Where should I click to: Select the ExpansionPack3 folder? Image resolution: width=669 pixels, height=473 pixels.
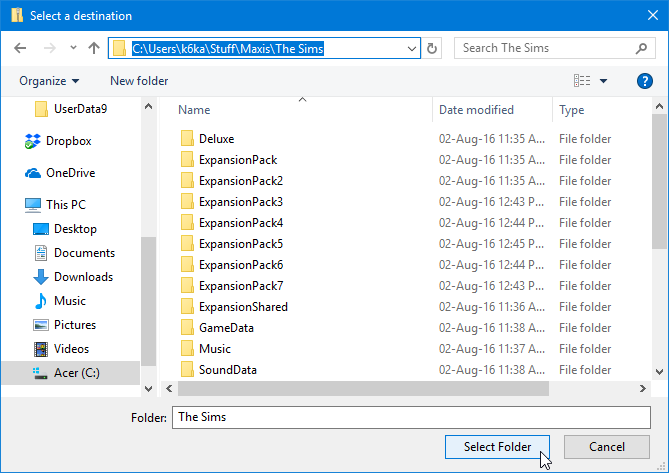pyautogui.click(x=240, y=202)
